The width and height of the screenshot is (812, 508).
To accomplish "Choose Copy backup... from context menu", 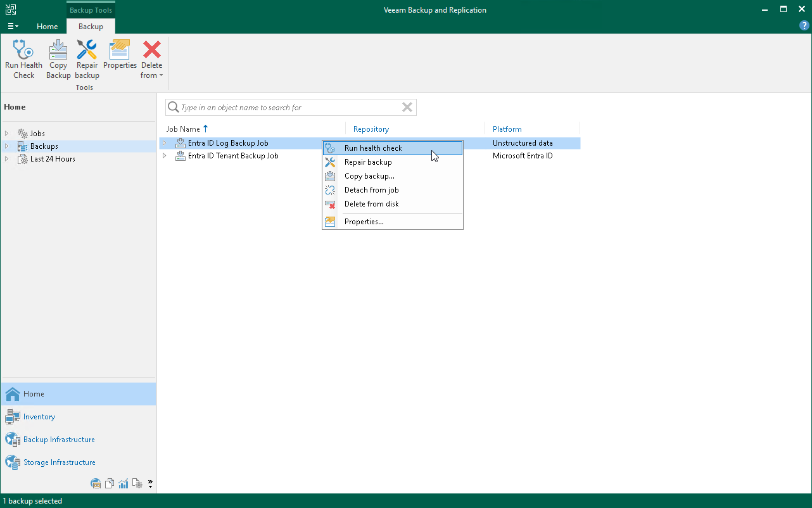I will [x=393, y=176].
